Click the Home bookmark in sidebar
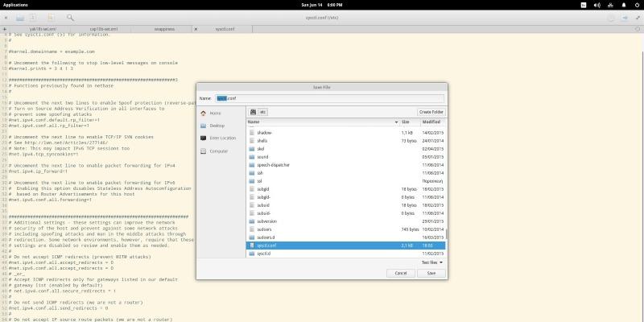 click(x=216, y=114)
